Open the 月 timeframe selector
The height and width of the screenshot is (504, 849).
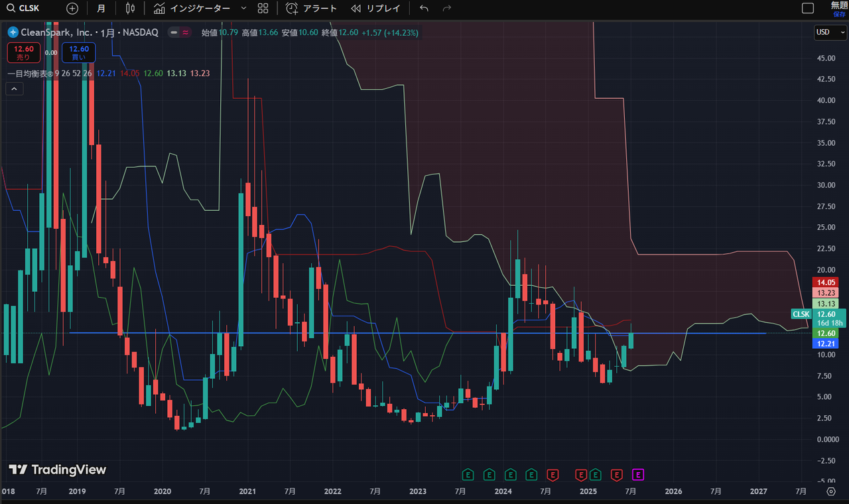pos(100,9)
